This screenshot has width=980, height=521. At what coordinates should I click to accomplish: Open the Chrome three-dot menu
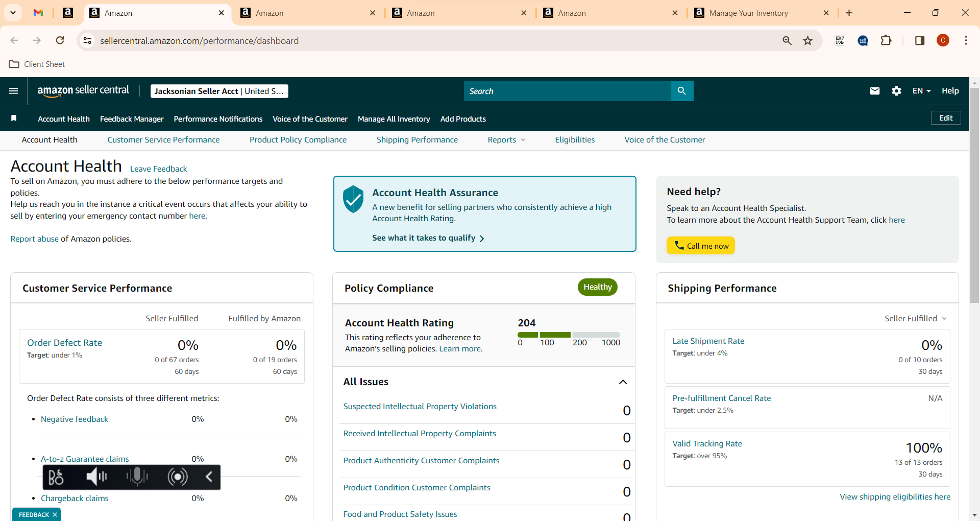pyautogui.click(x=966, y=40)
